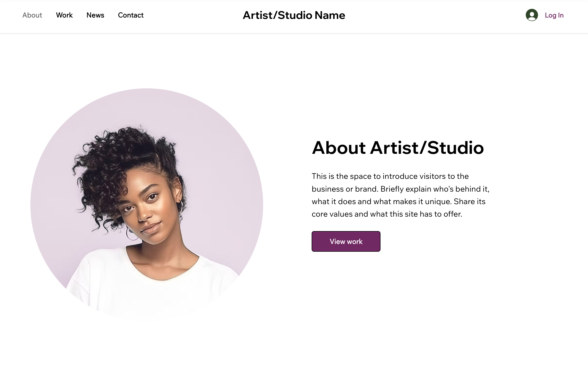Go to the Work menu item
This screenshot has width=588, height=367.
(x=64, y=15)
